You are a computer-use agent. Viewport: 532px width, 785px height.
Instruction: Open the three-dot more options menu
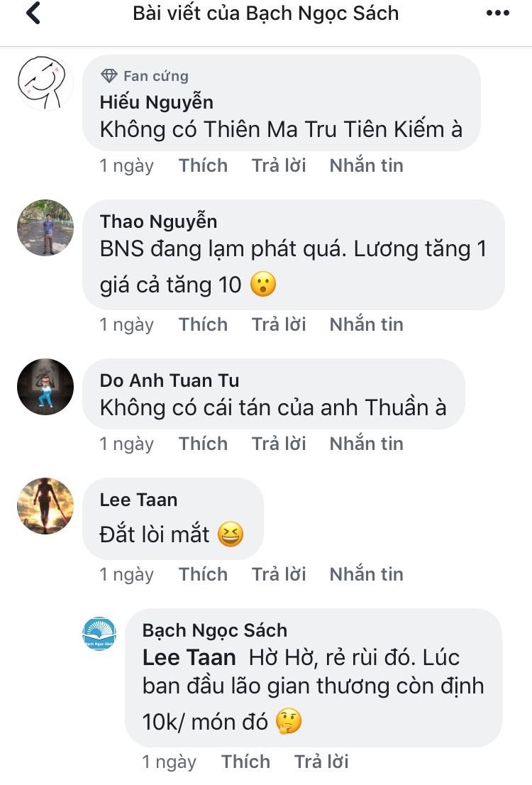pos(497,13)
